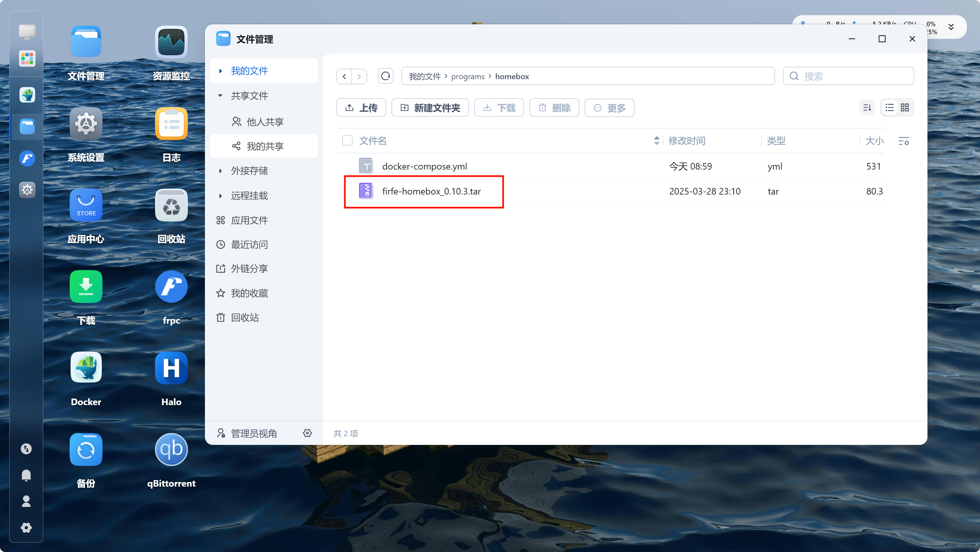Switch to grid view

point(905,108)
